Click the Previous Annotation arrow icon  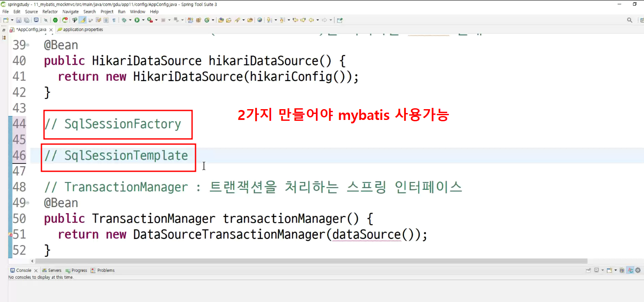click(282, 20)
